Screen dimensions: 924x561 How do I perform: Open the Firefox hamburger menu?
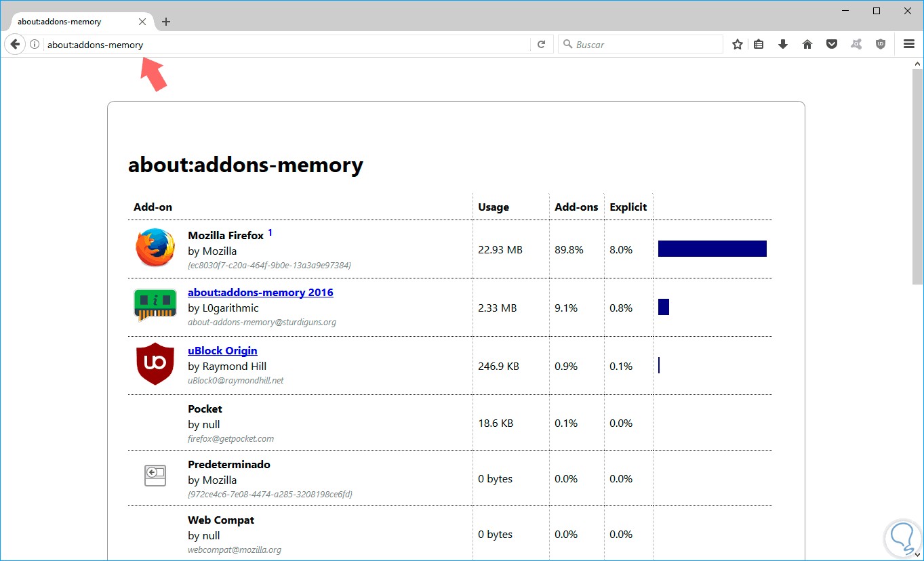coord(909,45)
